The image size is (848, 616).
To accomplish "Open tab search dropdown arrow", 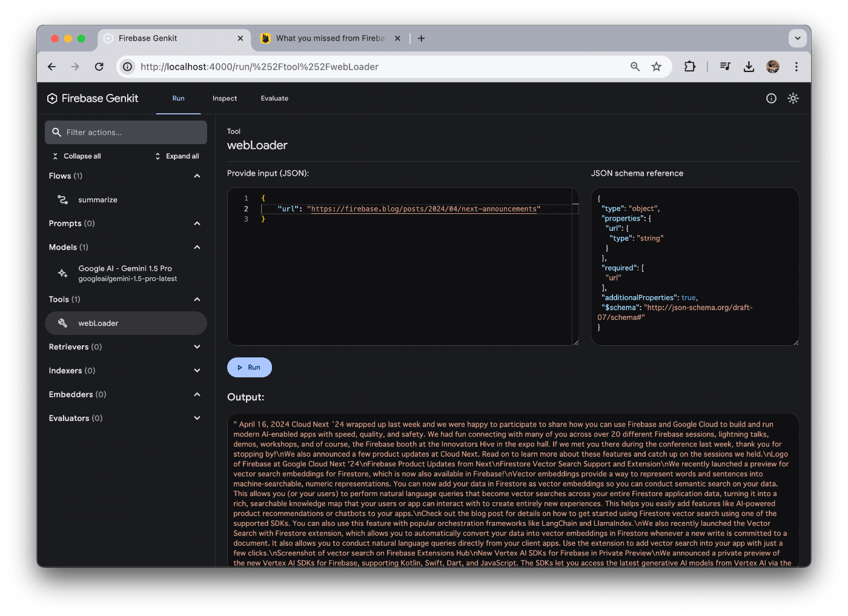I will [x=798, y=38].
